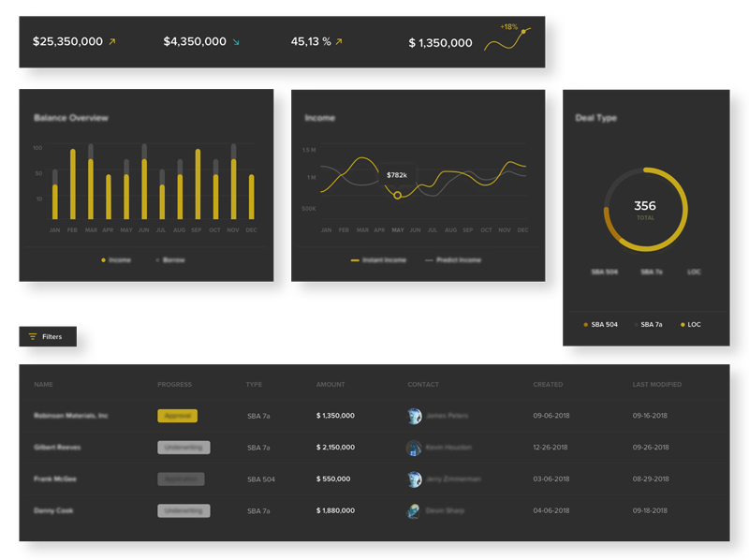Toggle the LOC legend item
This screenshot has width=749, height=560.
pyautogui.click(x=691, y=324)
